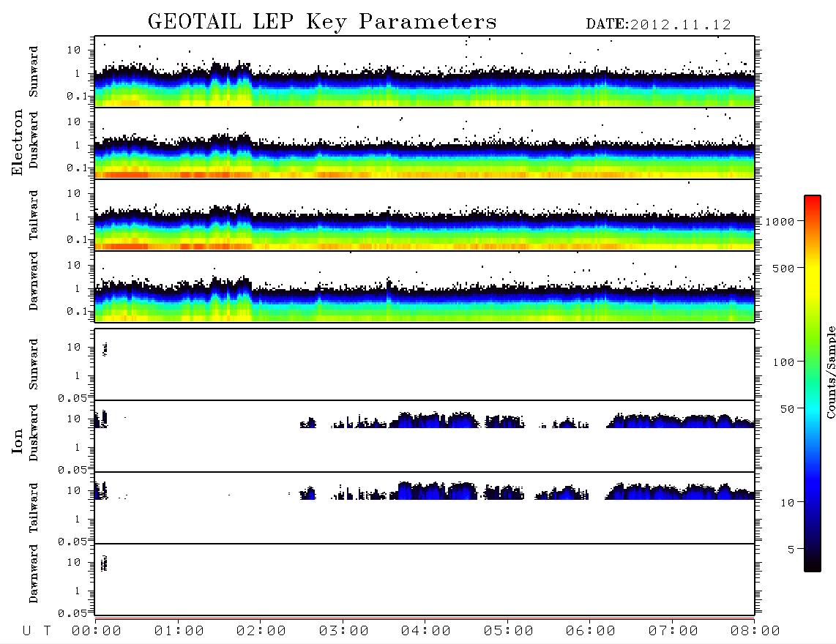Image resolution: width=836 pixels, height=644 pixels.
Task: Click the Ion "Tailward" axis label
Action: point(33,508)
